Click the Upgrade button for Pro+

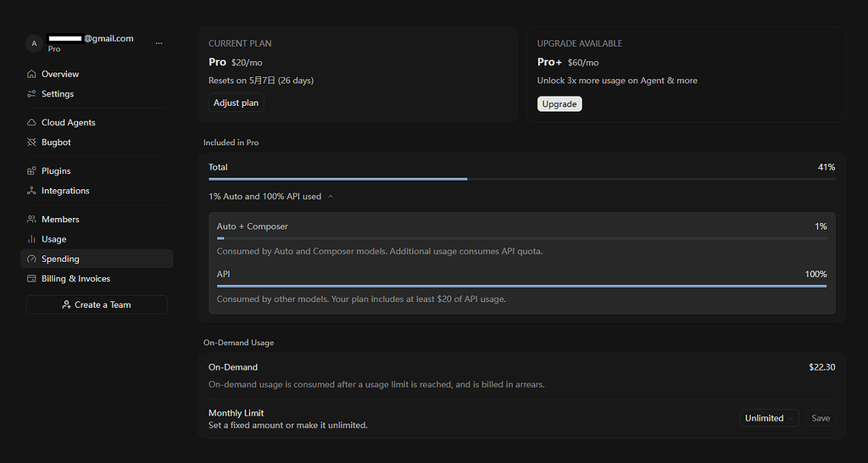coord(559,104)
